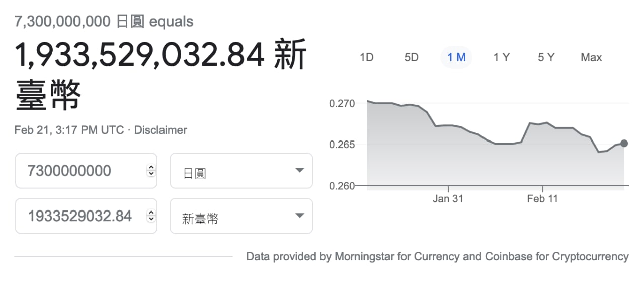Click the 7300000000 amount input field
Screen dimensions: 644x282
pyautogui.click(x=86, y=171)
